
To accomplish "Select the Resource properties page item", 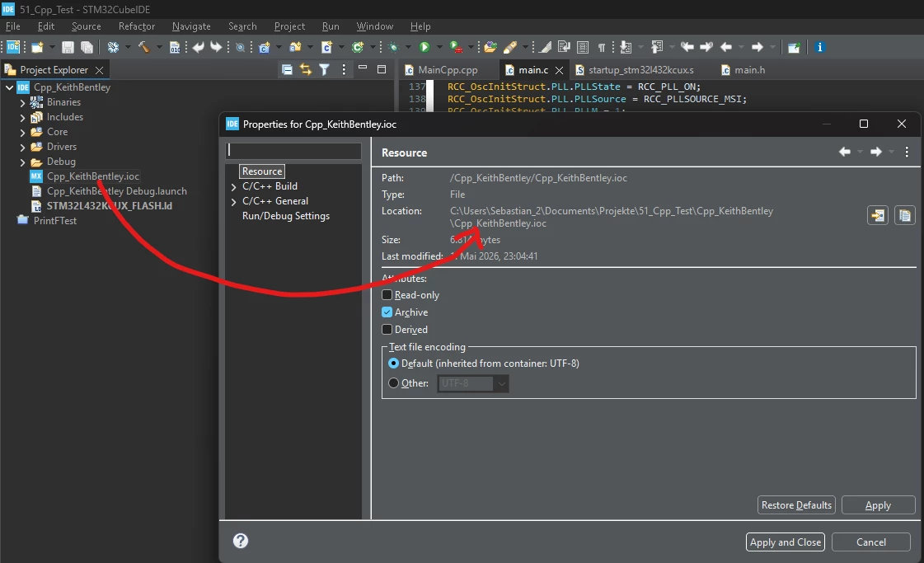I will (262, 171).
